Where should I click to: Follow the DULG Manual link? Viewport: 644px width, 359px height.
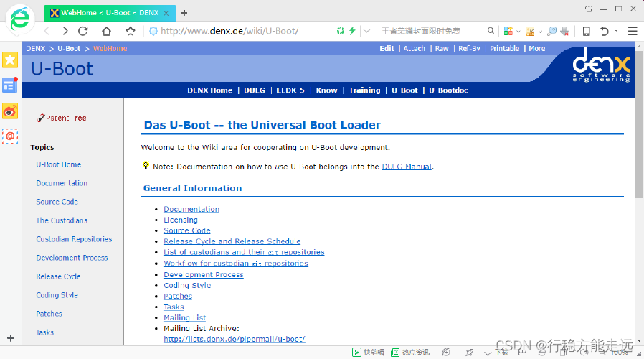pos(407,167)
